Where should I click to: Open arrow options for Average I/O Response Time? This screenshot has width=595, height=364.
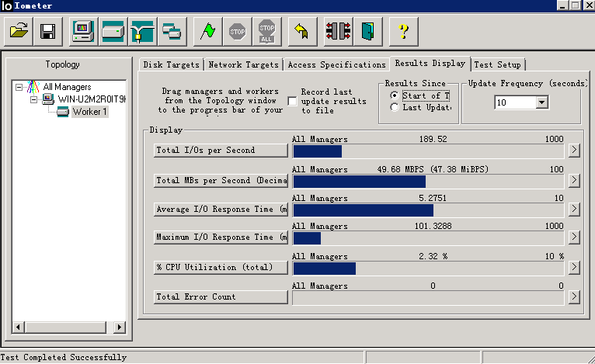point(574,209)
